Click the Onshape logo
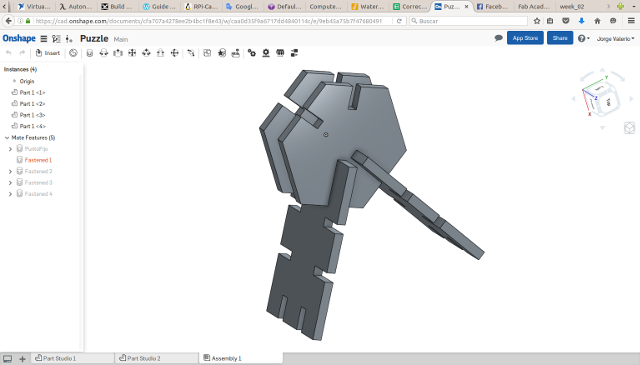 tap(19, 38)
